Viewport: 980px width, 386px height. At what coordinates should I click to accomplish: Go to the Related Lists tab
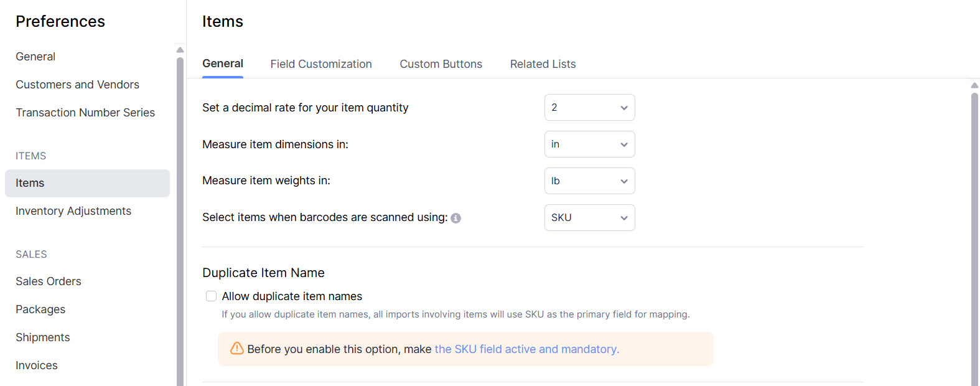click(543, 64)
